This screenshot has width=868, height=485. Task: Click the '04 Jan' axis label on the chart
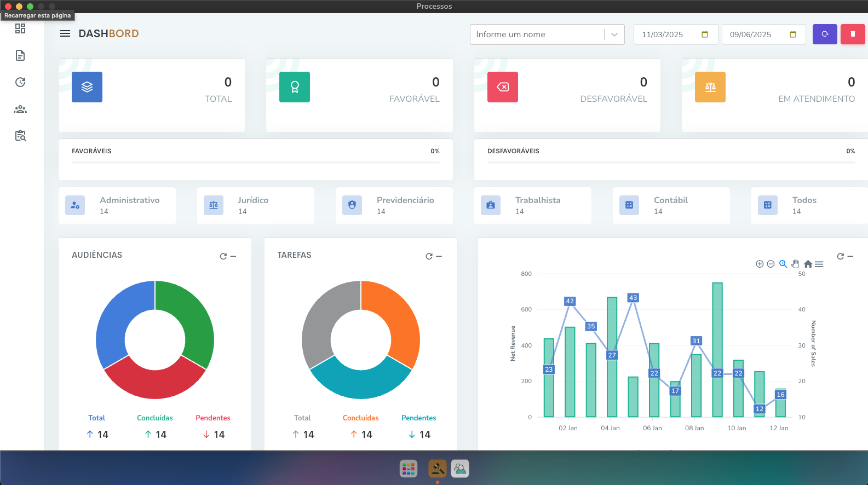(x=610, y=428)
